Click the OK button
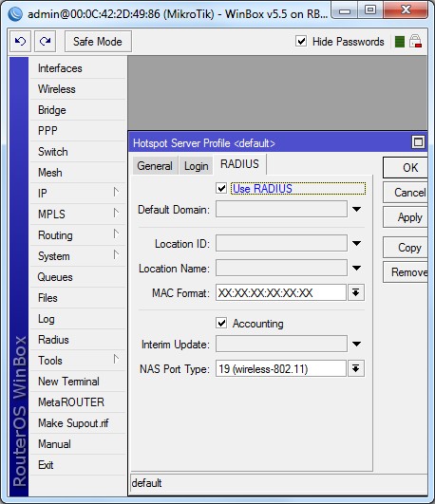 pos(406,167)
